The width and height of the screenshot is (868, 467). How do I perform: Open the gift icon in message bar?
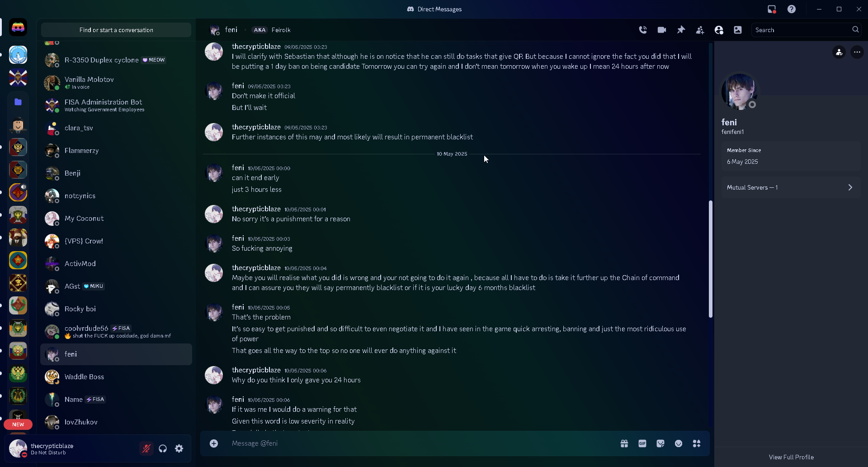point(624,443)
